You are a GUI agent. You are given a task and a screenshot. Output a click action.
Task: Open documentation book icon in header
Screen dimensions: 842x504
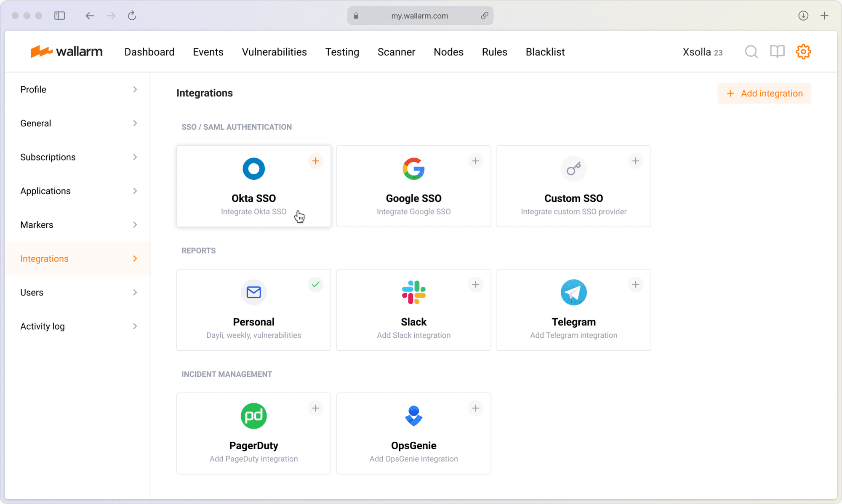777,52
